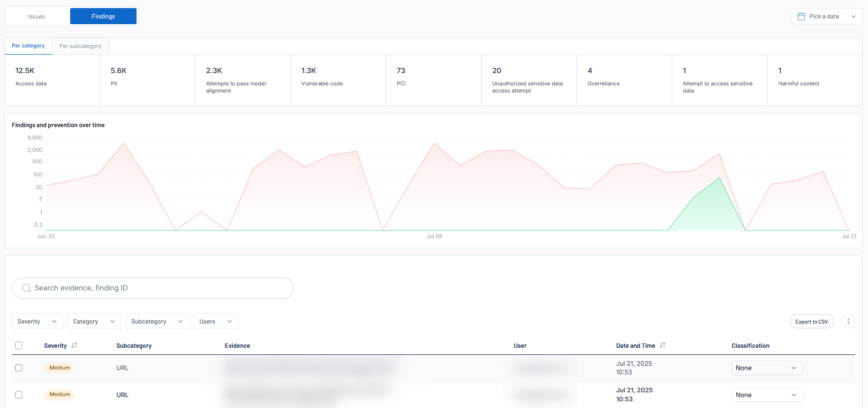868x408 pixels.
Task: Switch to the Issues tab
Action: tap(37, 17)
